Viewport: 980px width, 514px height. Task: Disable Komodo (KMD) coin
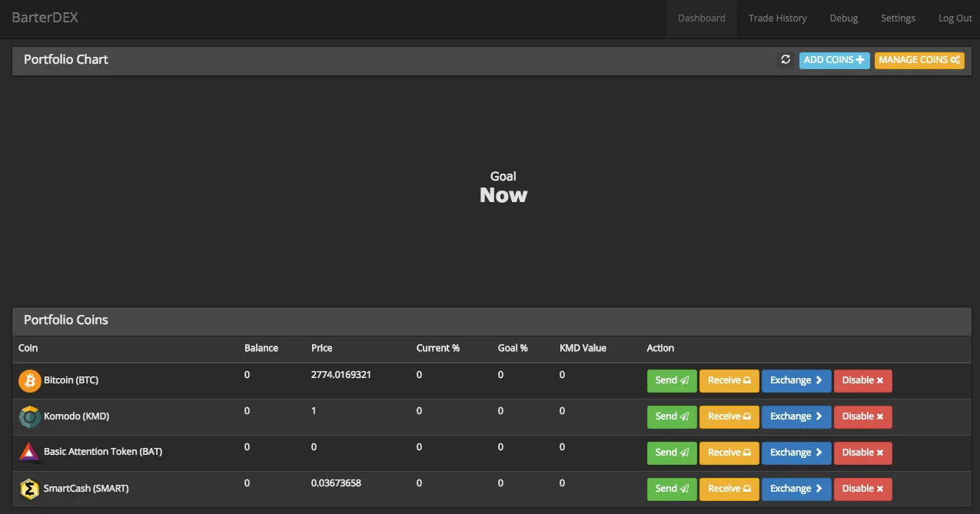[863, 417]
